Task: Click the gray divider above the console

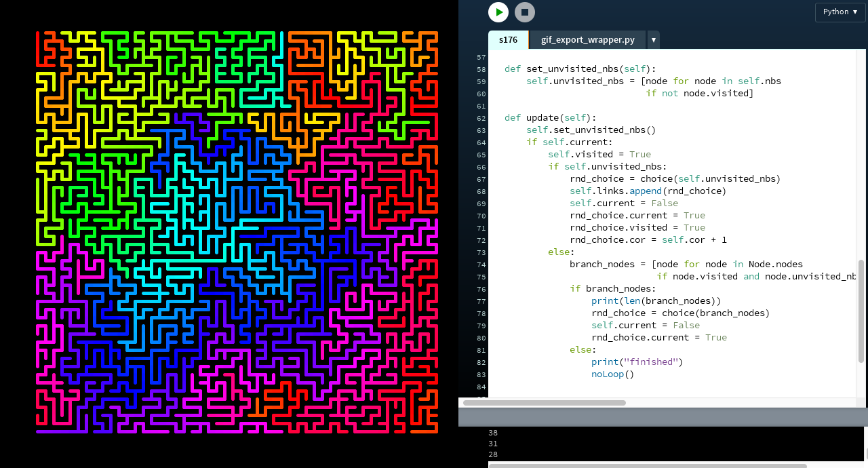Action: tap(663, 417)
